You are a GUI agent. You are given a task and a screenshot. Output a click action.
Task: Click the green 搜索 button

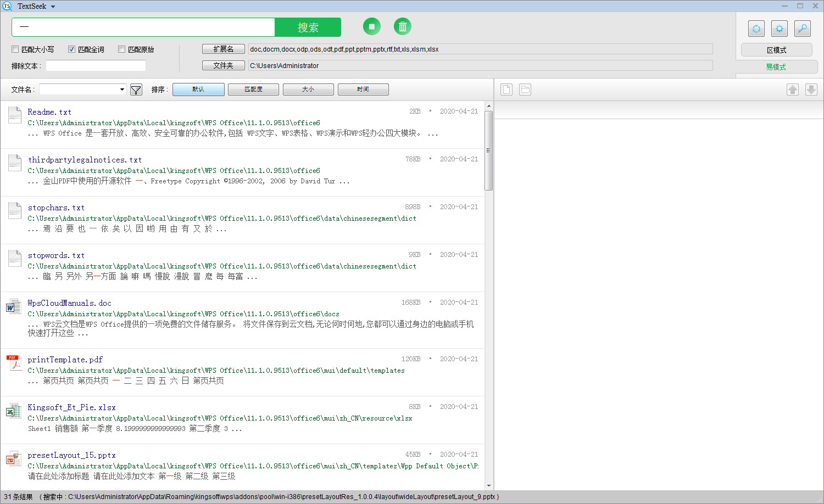[x=308, y=26]
